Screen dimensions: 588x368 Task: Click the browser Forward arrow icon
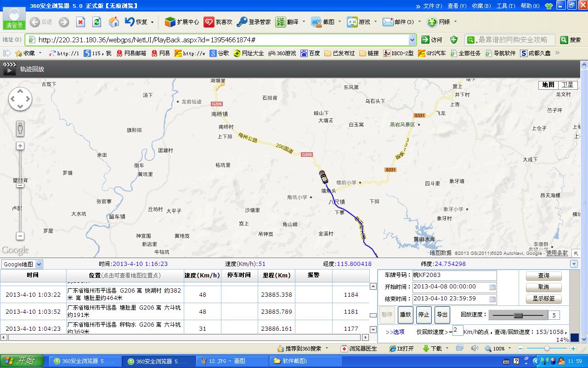64,22
